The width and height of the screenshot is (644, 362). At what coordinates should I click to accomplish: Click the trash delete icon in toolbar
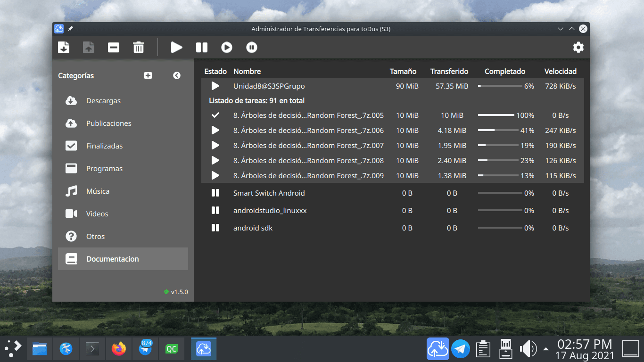pos(139,47)
